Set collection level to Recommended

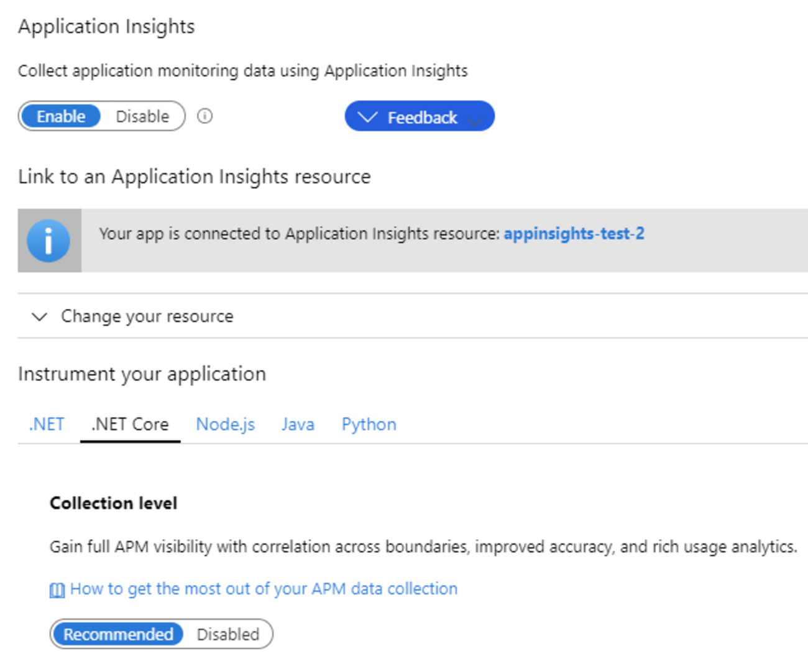(118, 634)
